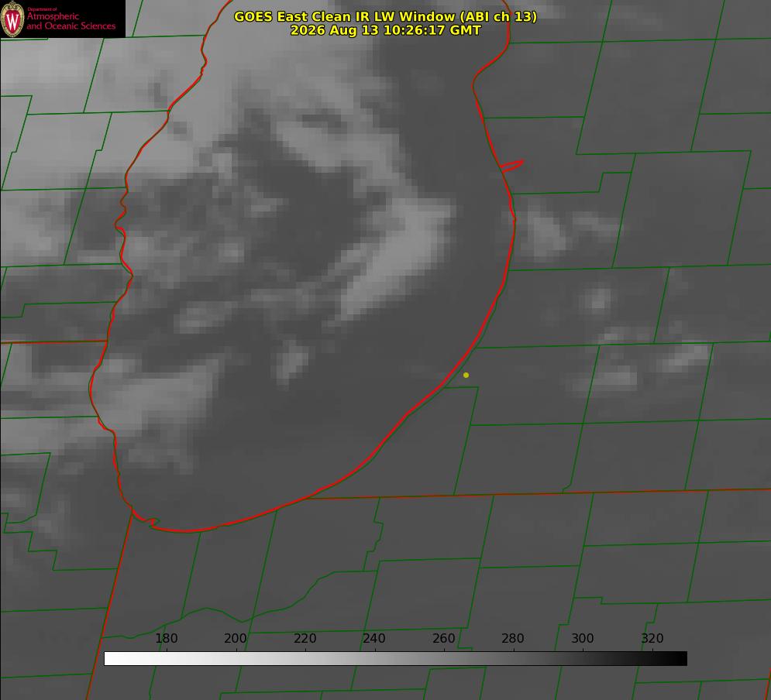771x700 pixels.
Task: Click the 2026 Aug 13 timestamp line
Action: coord(385,30)
